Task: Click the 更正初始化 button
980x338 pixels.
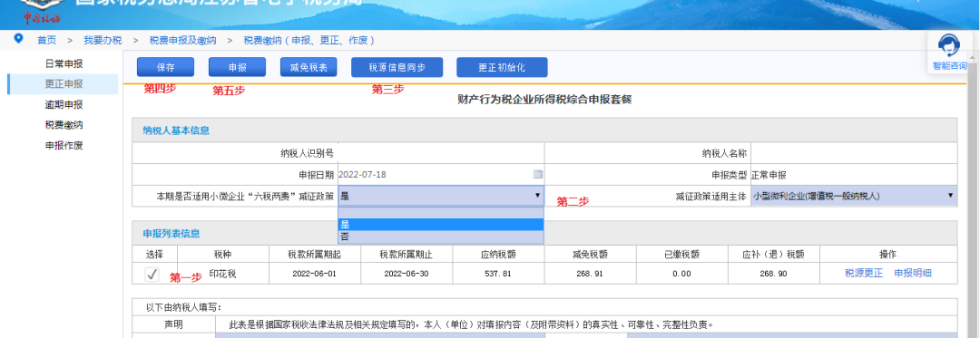Action: click(502, 67)
